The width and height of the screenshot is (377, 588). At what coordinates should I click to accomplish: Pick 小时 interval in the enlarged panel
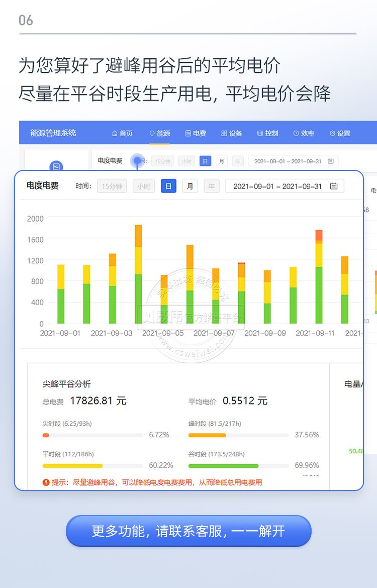(144, 186)
